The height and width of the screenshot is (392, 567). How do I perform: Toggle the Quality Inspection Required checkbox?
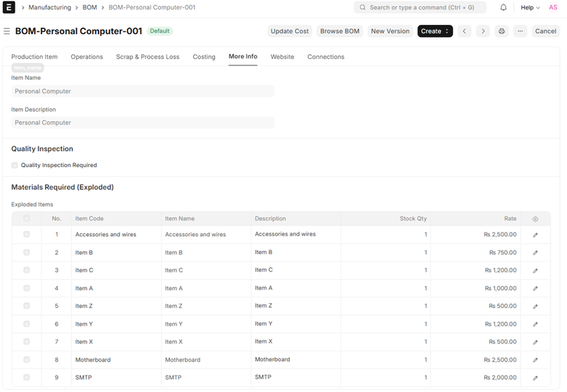point(15,165)
